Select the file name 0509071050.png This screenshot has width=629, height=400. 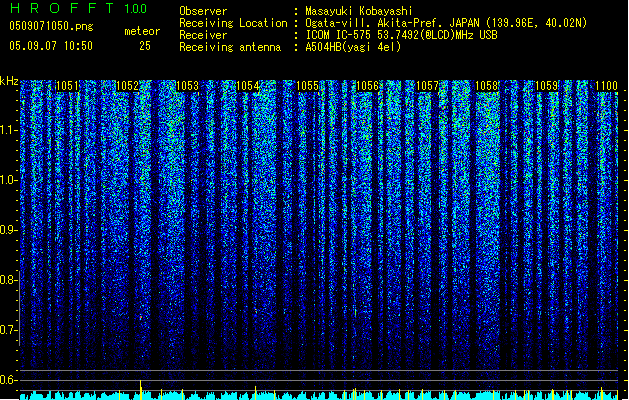51,26
